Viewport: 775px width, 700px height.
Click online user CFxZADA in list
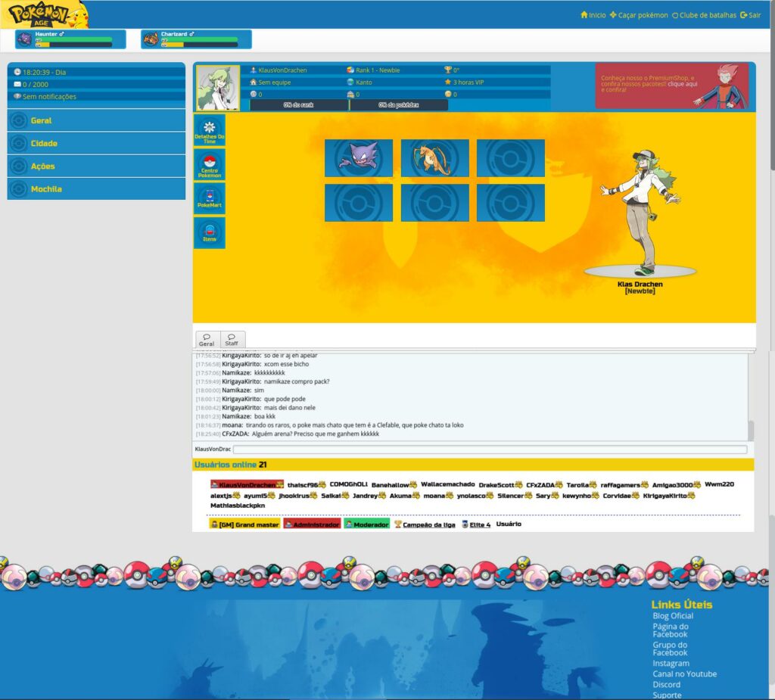point(544,485)
